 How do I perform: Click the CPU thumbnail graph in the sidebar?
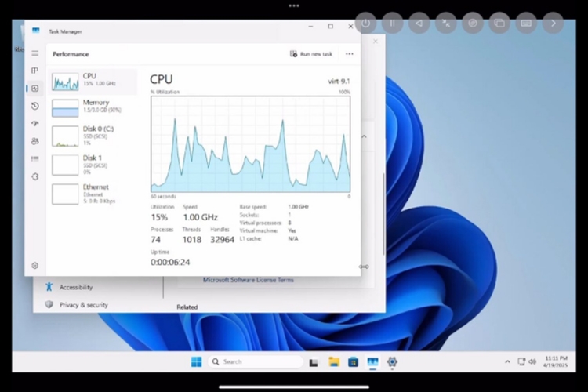coord(65,82)
